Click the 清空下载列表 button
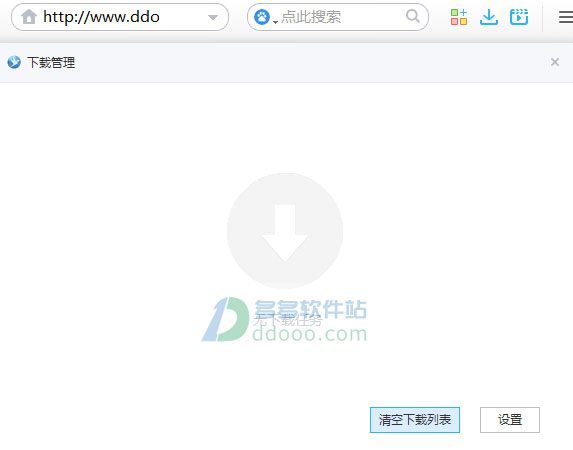This screenshot has height=450, width=573. [x=415, y=420]
